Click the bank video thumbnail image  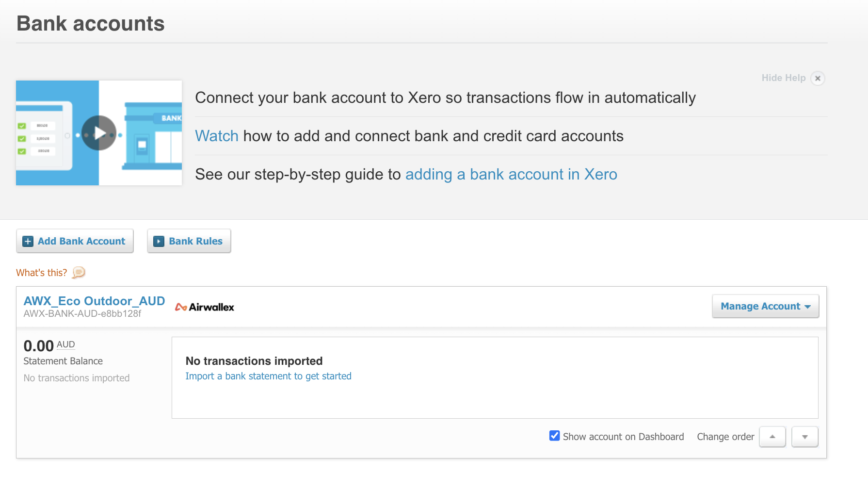coord(99,133)
